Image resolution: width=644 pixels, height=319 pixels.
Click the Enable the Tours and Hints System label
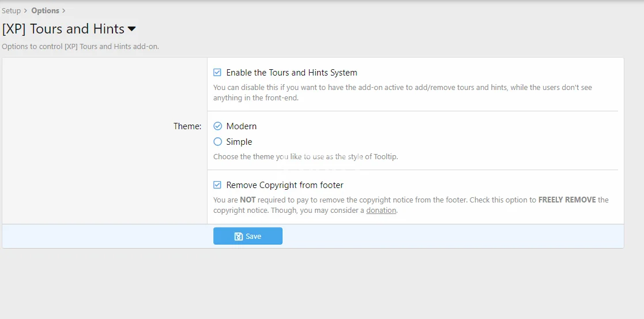tap(291, 73)
